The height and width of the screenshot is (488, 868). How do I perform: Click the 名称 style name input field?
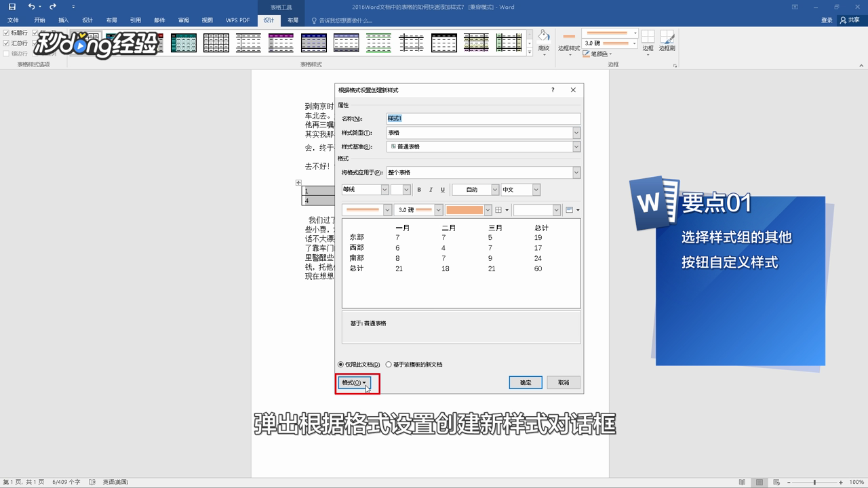(483, 118)
